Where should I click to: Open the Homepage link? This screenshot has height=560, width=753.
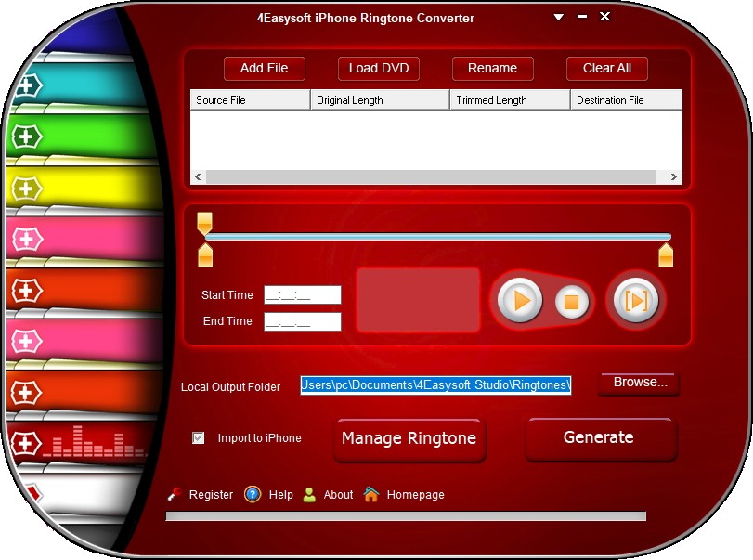[415, 495]
